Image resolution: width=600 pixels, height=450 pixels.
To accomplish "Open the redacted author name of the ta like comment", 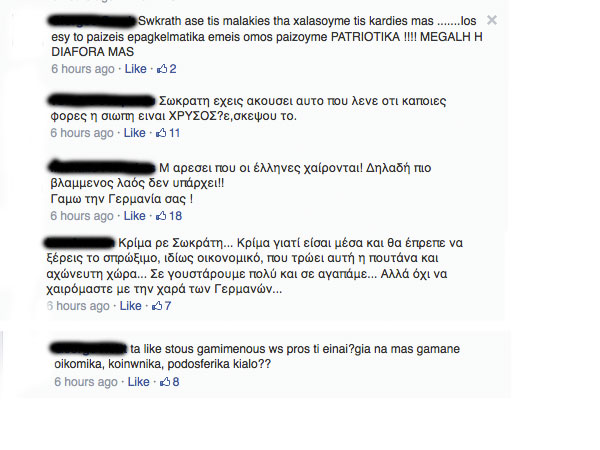I will pyautogui.click(x=88, y=348).
